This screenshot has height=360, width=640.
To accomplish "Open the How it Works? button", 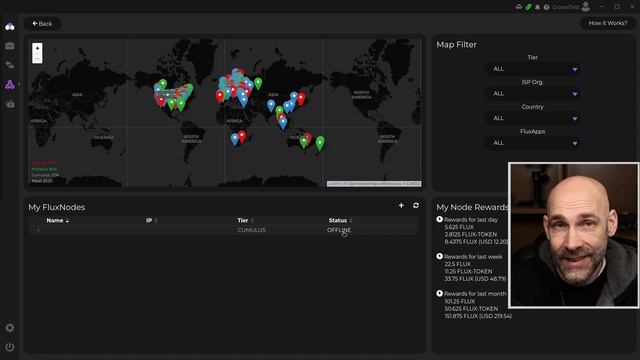I will (608, 23).
